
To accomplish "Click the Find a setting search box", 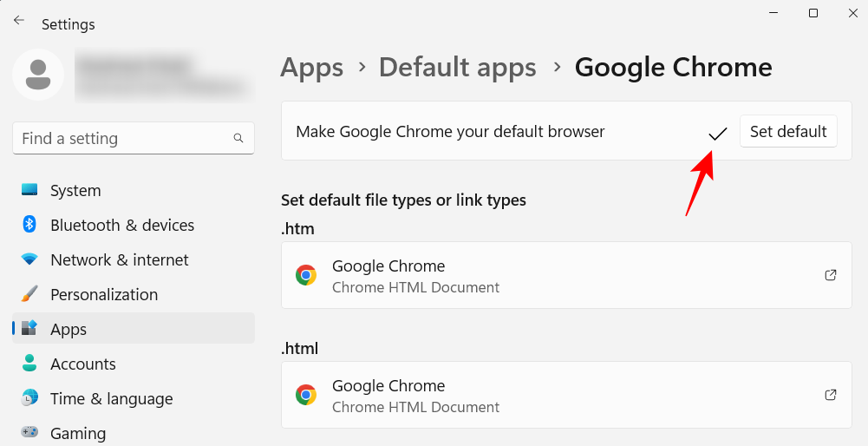I will (121, 138).
